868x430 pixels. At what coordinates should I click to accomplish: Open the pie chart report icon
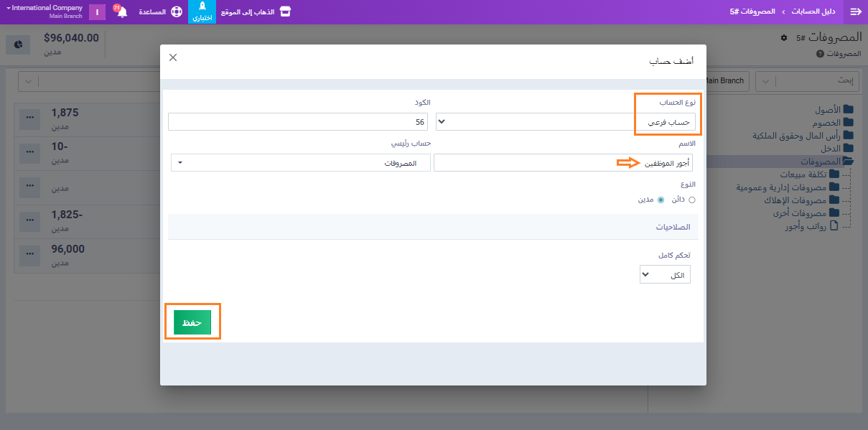(x=19, y=45)
